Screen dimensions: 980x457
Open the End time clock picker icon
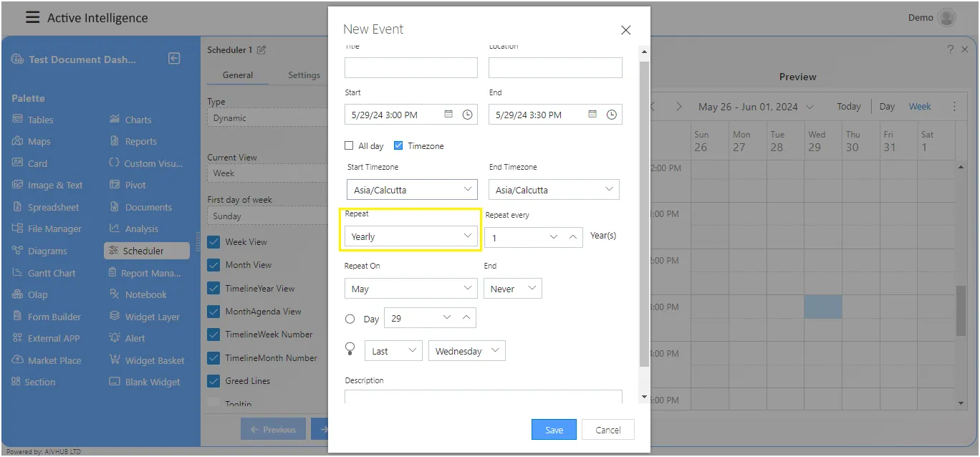pyautogui.click(x=611, y=114)
